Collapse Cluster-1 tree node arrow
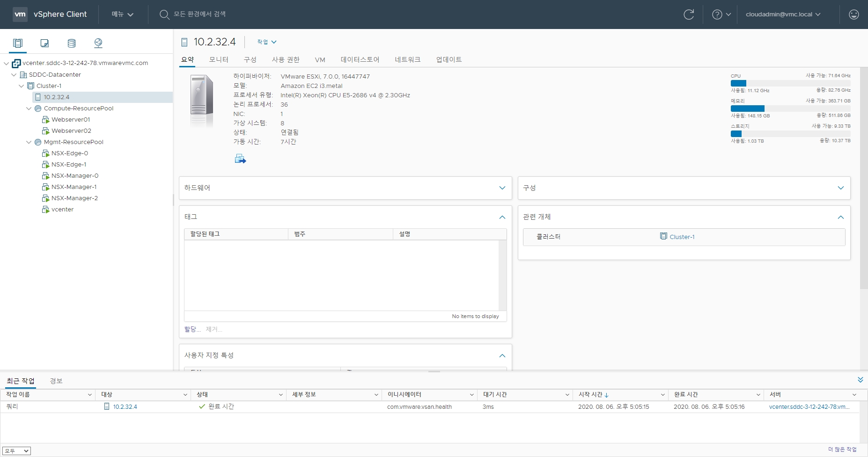Viewport: 868px width, 457px height. point(21,86)
